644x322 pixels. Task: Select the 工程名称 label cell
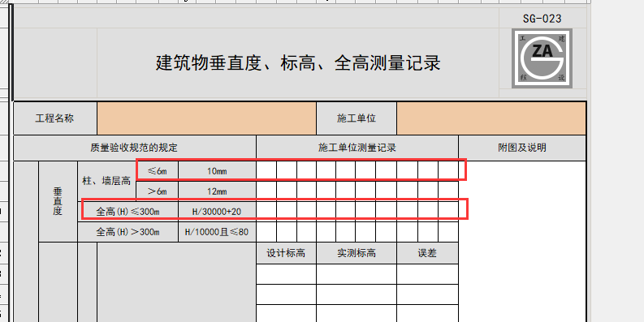click(x=55, y=118)
